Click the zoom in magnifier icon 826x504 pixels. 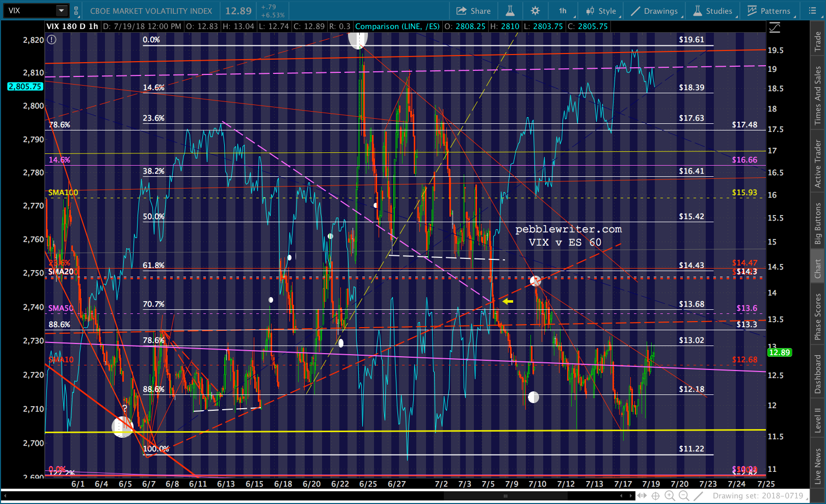click(x=670, y=496)
